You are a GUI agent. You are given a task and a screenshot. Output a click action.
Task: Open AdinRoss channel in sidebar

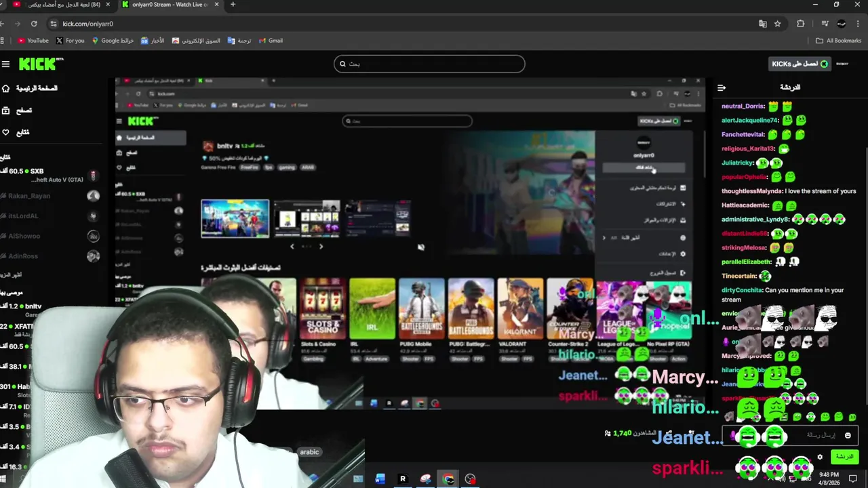pos(50,256)
